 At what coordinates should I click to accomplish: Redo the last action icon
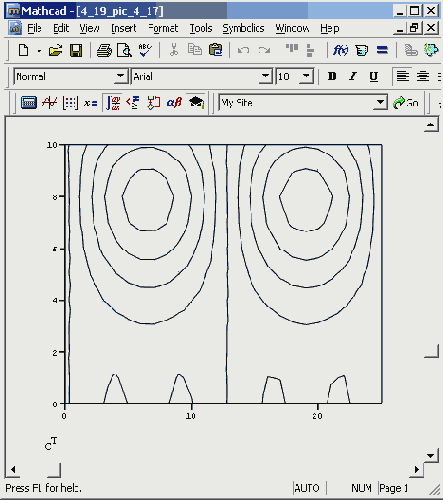(x=264, y=50)
